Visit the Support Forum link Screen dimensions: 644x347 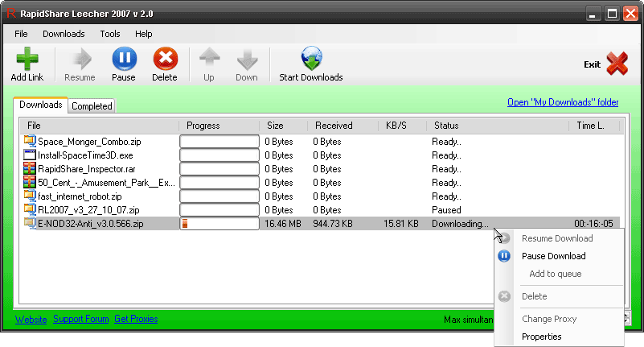tap(80, 319)
